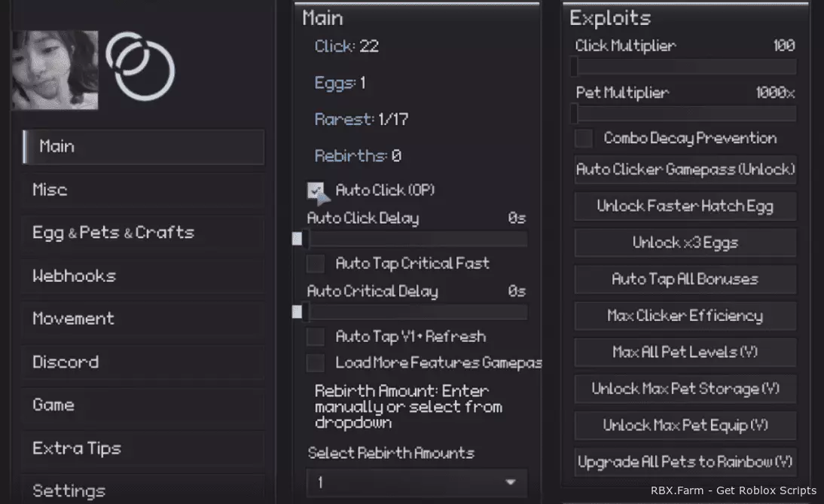Click Upgrade All Pets to Rainbow button

tap(685, 462)
